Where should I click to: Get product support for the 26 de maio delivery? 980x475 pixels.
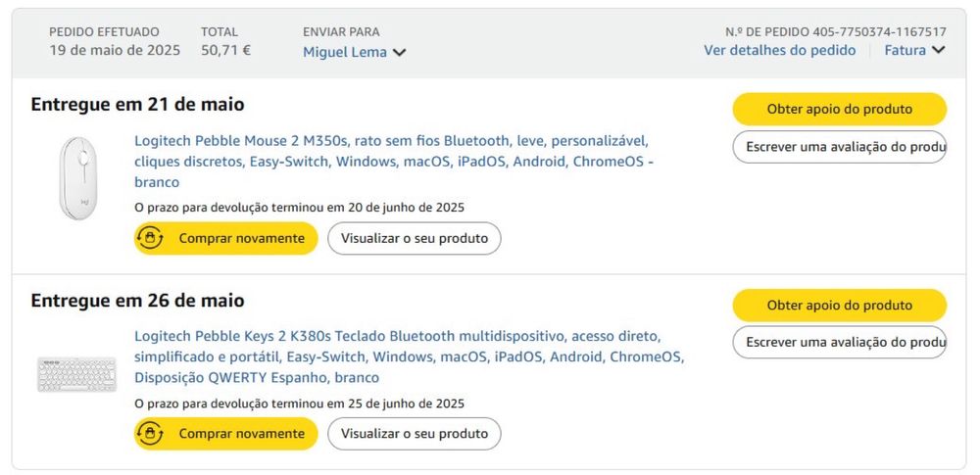point(840,306)
